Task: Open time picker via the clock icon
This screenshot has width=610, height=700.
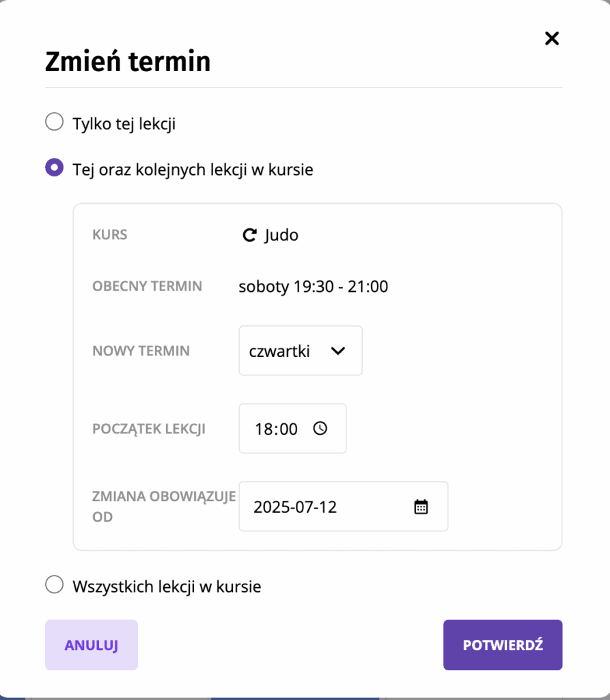Action: (x=320, y=429)
